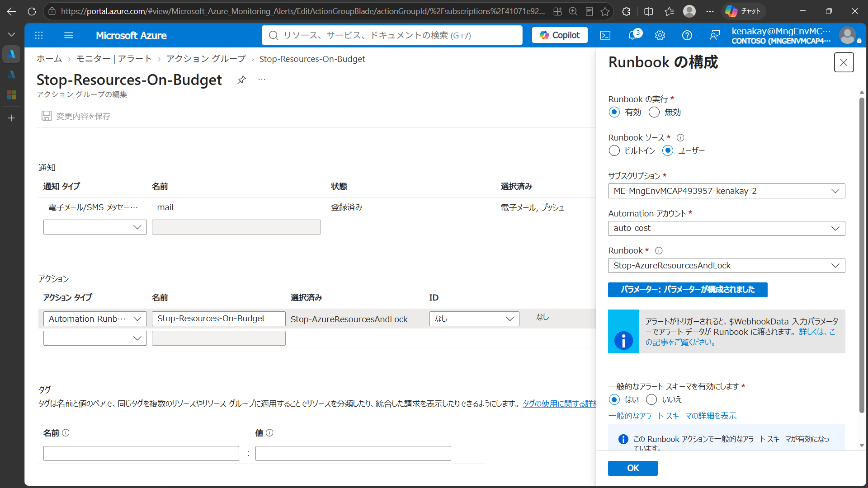868x488 pixels.
Task: Navigate to モニター | アラート breadcrumb
Action: [x=114, y=59]
